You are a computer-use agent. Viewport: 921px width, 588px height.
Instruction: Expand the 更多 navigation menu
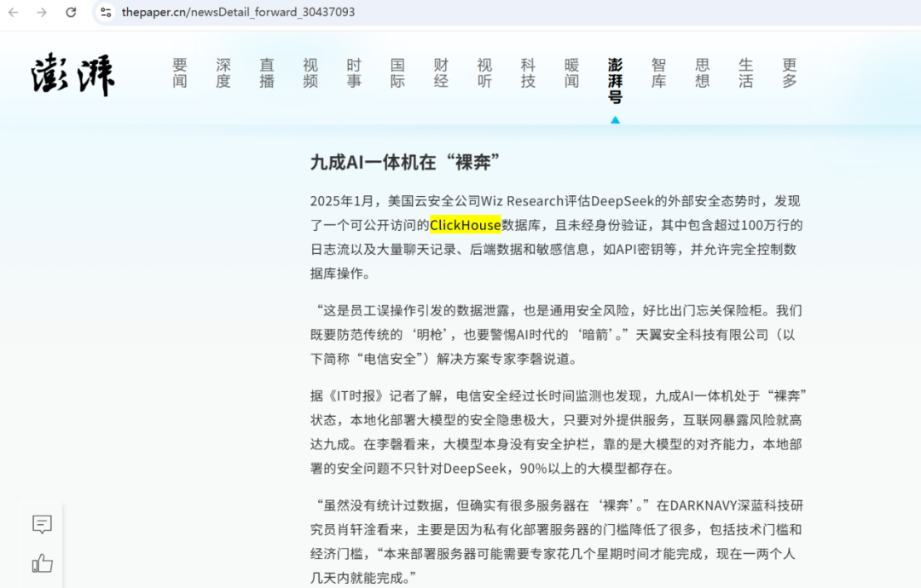pos(790,73)
